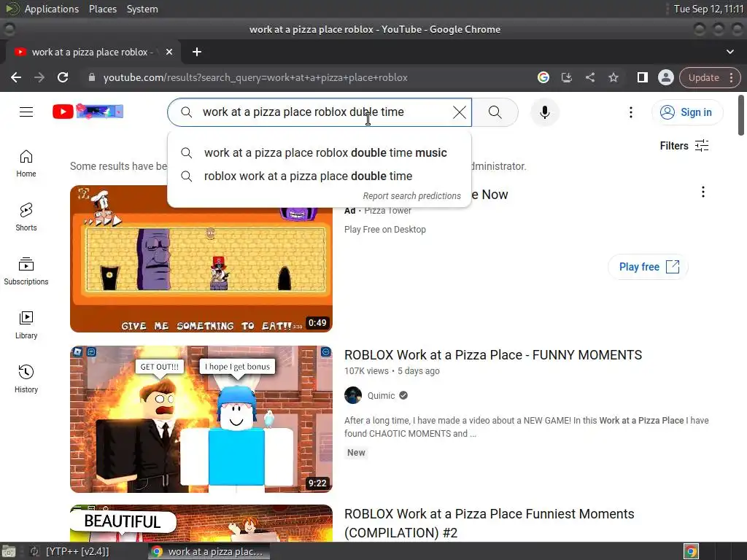Open the YouTube settings three-dot menu
Image resolution: width=747 pixels, height=560 pixels.
point(631,112)
